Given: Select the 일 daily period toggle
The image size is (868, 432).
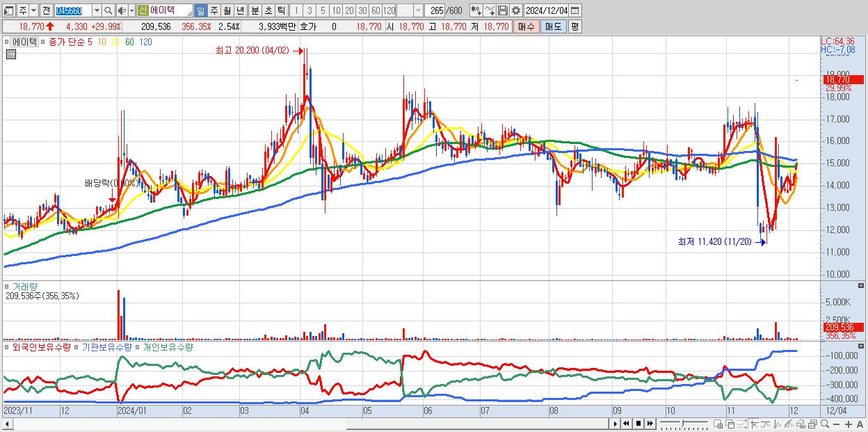Looking at the screenshot, I should click(200, 10).
